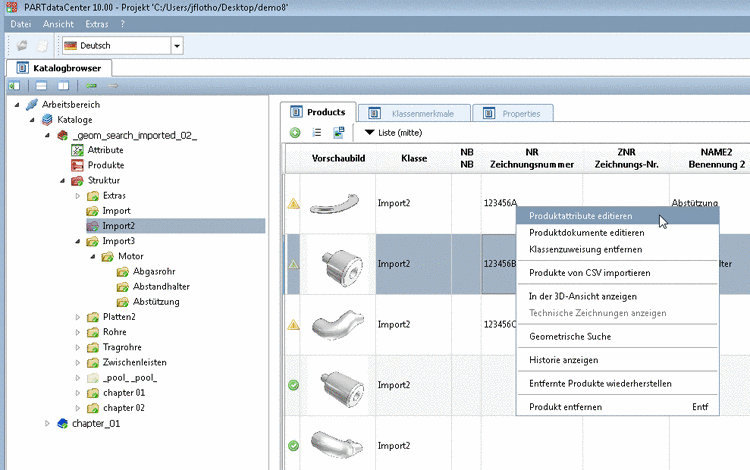
Task: Expand the Zwischenleisten folder
Action: click(77, 362)
